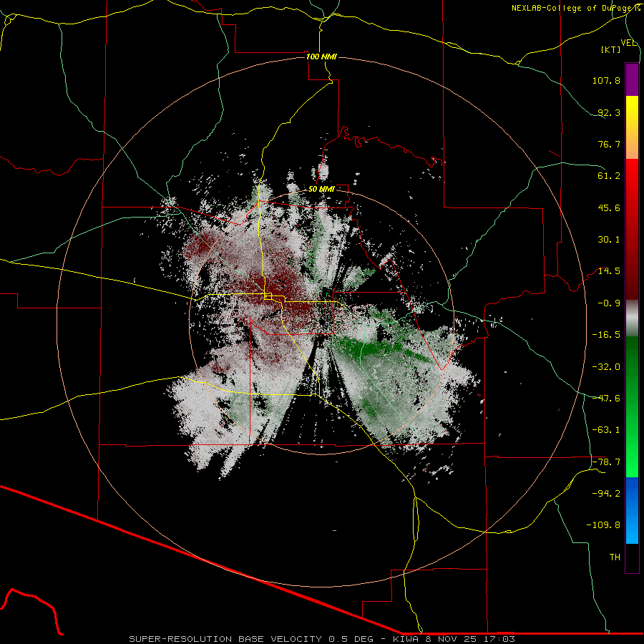Click the -109.8 value on the velocity scale
644x644 pixels.
[604, 525]
